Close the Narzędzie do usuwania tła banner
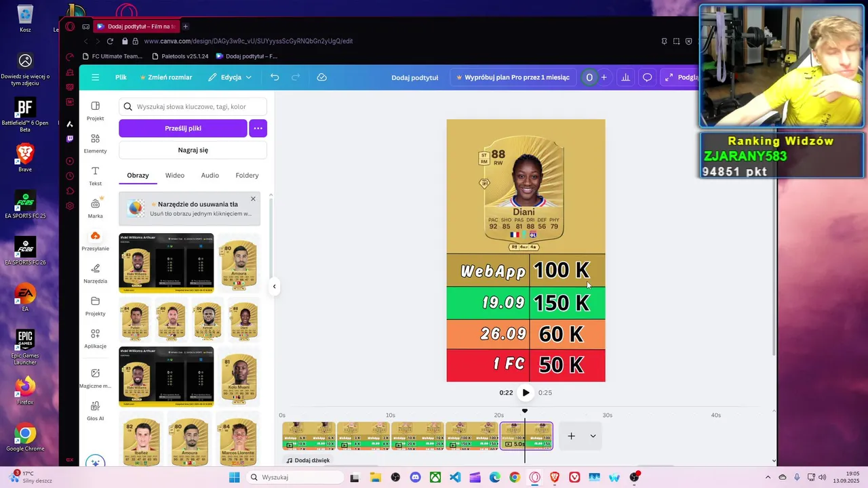Image resolution: width=868 pixels, height=488 pixels. tap(253, 199)
